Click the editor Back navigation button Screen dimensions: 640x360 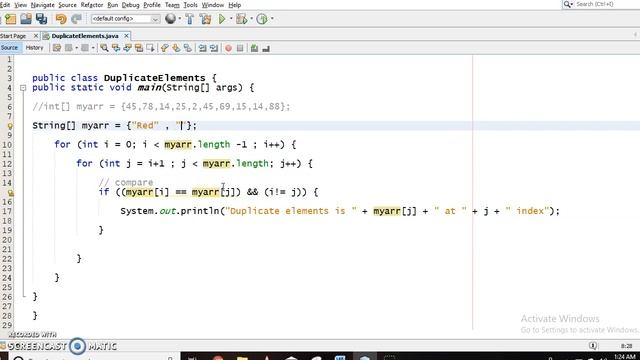[69, 48]
